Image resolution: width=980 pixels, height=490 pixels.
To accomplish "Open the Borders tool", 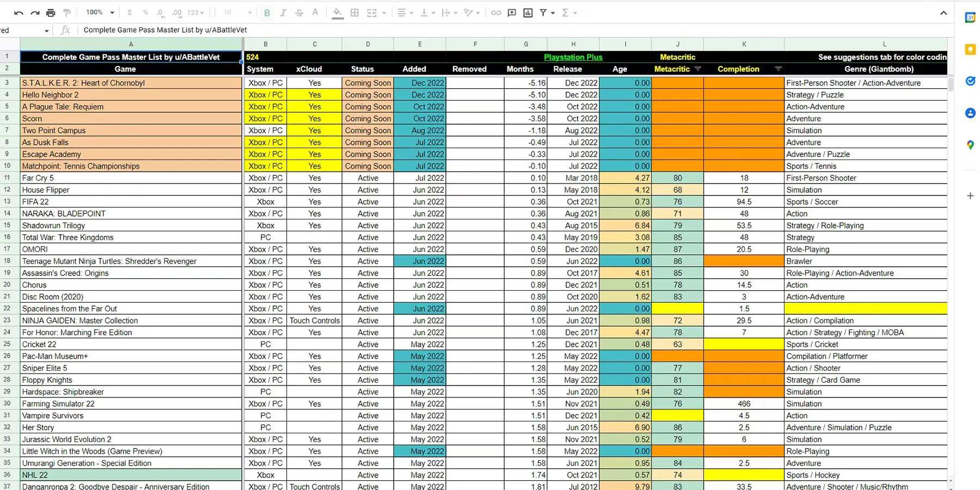I will [x=354, y=13].
